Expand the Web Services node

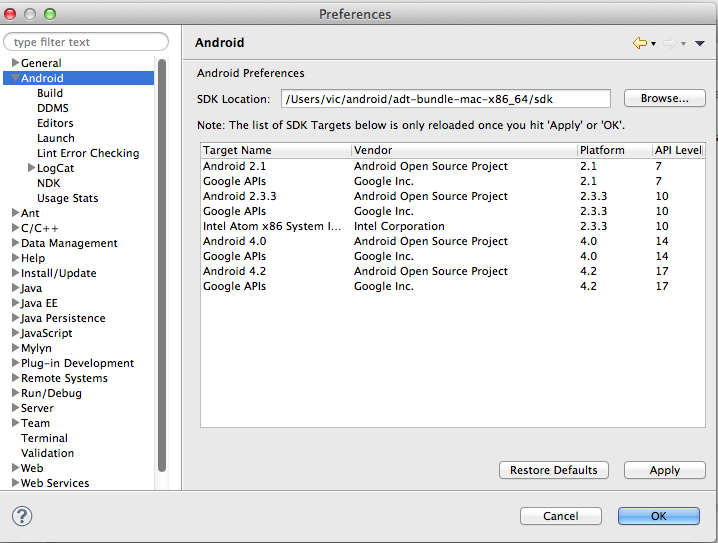pyautogui.click(x=15, y=483)
